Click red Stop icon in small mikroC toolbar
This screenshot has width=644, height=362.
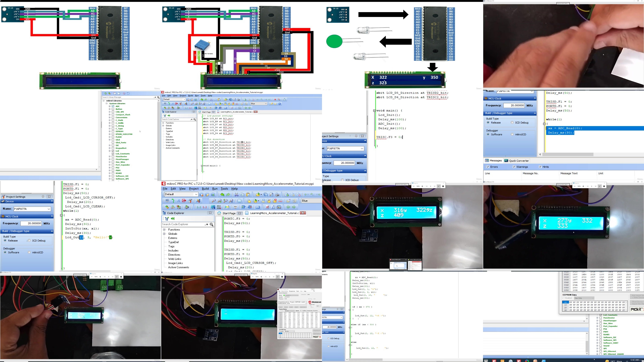pyautogui.click(x=275, y=99)
